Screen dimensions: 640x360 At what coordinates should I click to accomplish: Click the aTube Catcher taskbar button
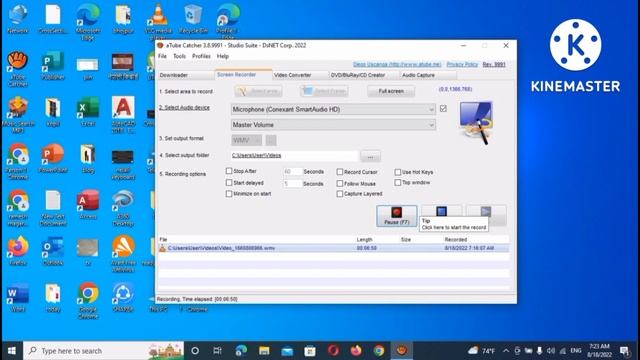[x=402, y=351]
